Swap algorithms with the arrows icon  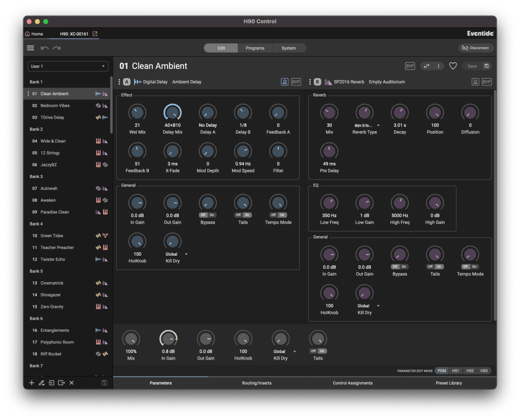click(427, 66)
